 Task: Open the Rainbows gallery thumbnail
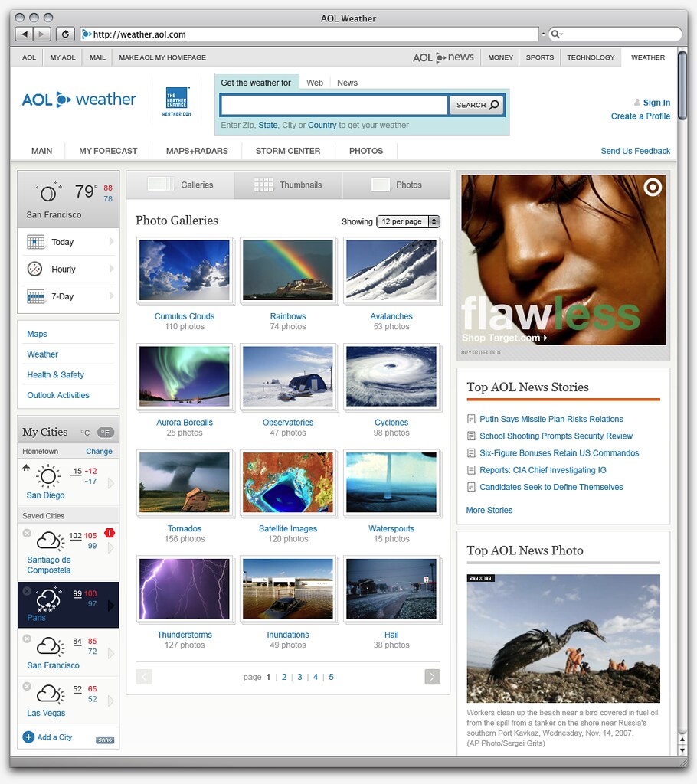click(x=288, y=270)
